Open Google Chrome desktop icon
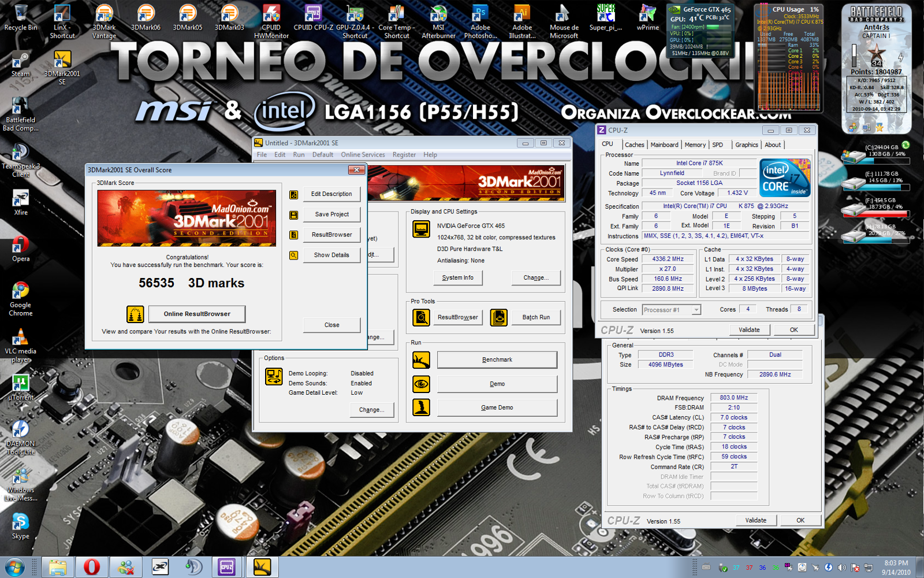The image size is (924, 578). click(21, 299)
